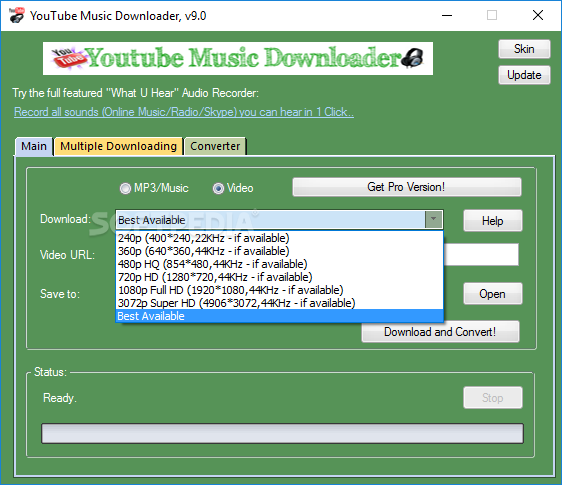The height and width of the screenshot is (485, 562).
Task: Choose highlighted Best Available list option
Action: [280, 316]
